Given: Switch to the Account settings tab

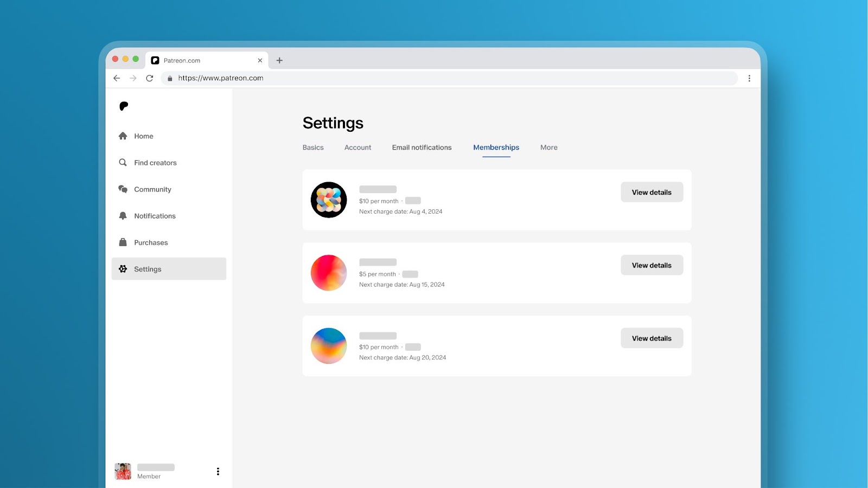Looking at the screenshot, I should (358, 147).
